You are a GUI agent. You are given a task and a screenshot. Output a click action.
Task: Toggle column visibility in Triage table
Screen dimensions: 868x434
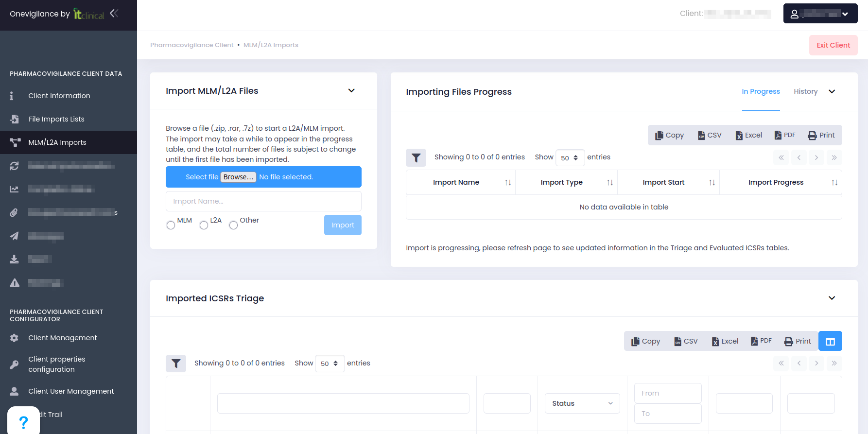[830, 341]
